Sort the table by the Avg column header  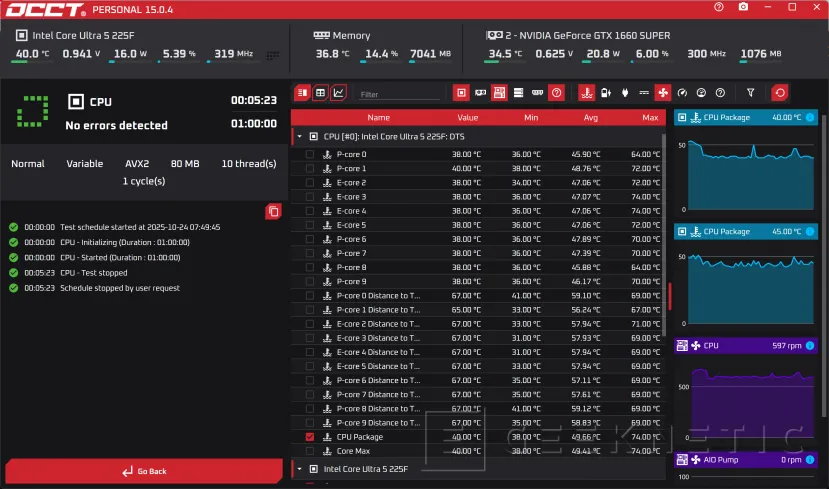(590, 117)
